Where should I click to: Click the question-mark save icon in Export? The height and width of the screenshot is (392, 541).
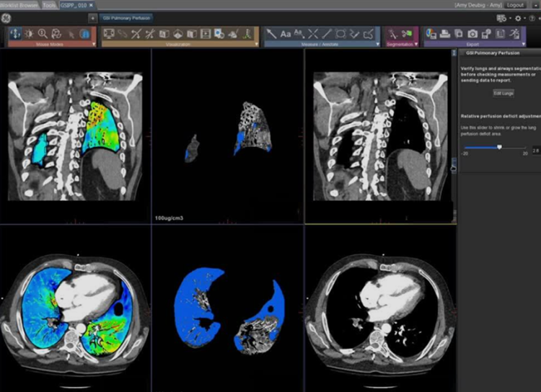click(486, 34)
